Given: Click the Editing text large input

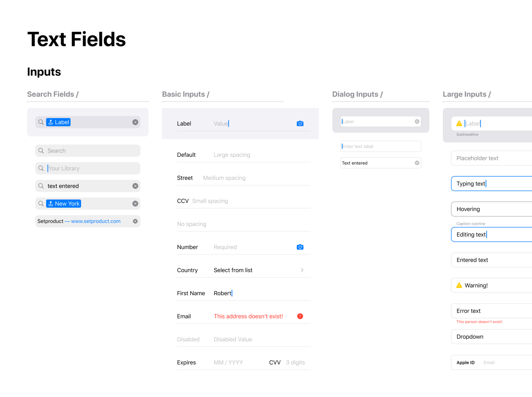Looking at the screenshot, I should 491,235.
